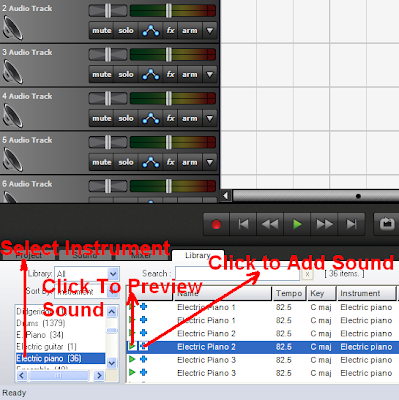Click the speaker icon of 2 Audio Track
Image resolution: width=399 pixels, height=400 pixels.
13,29
